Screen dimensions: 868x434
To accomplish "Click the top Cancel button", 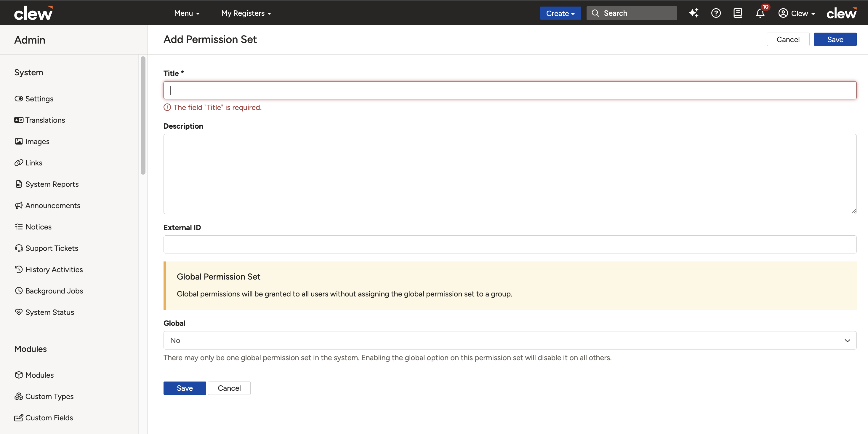I will [788, 39].
